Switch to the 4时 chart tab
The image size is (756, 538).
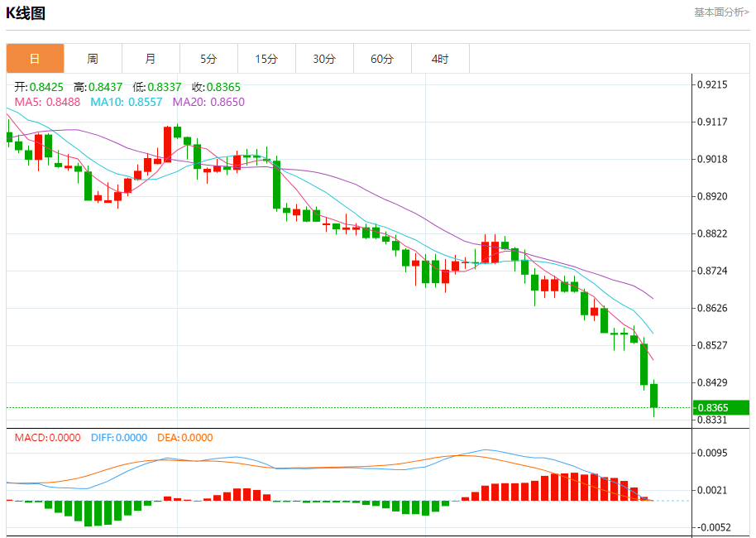click(440, 59)
